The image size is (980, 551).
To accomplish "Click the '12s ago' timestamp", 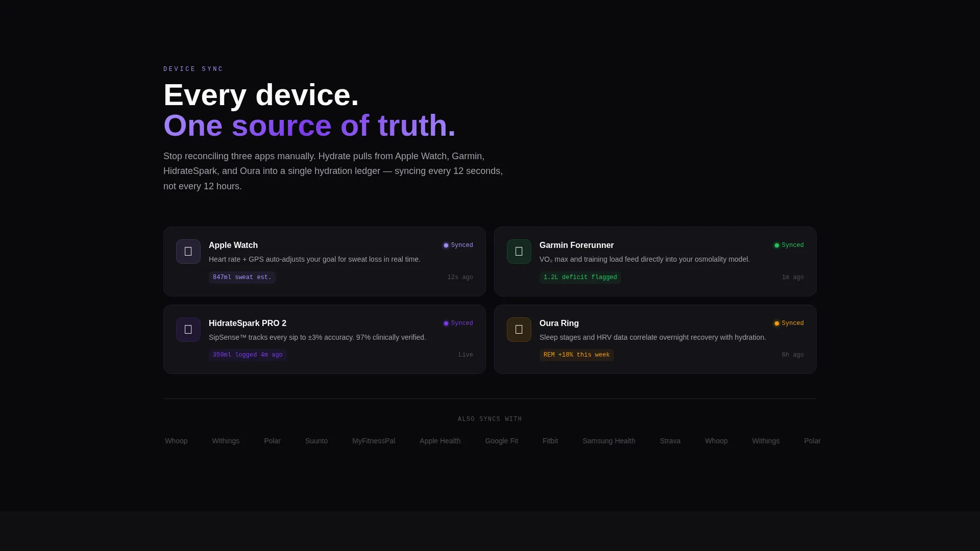I will tap(460, 278).
